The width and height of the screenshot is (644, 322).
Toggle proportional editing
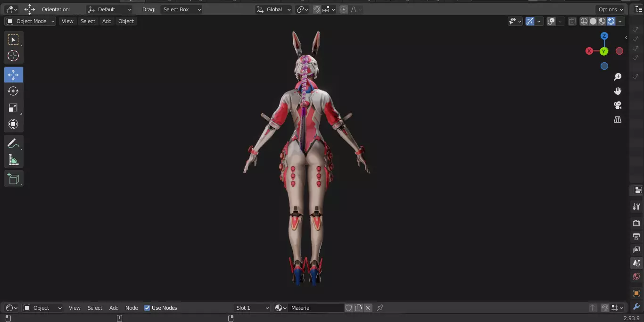coord(344,9)
